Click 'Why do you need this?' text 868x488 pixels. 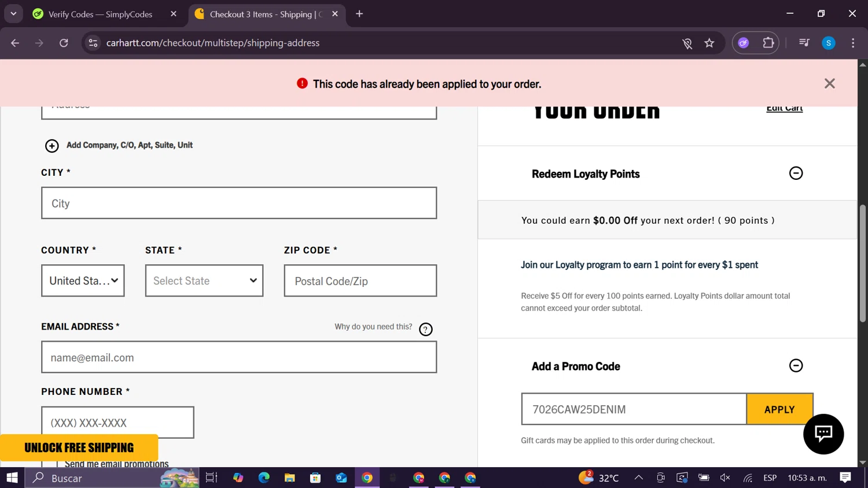point(373,327)
